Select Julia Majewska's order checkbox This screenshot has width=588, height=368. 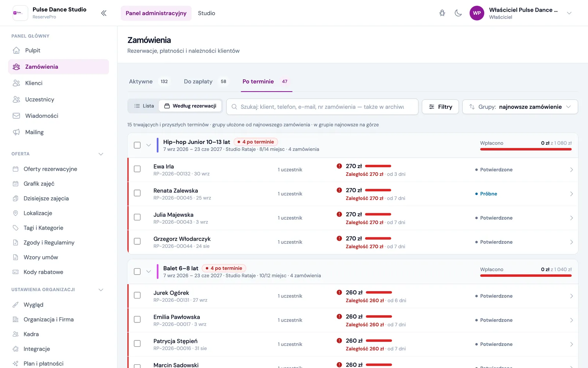tap(137, 217)
